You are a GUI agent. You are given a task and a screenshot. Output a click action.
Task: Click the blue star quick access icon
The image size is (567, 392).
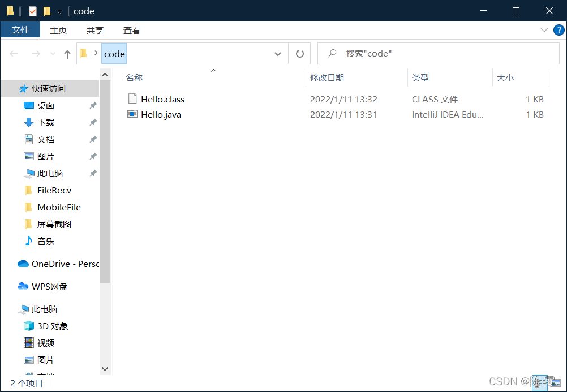point(24,88)
